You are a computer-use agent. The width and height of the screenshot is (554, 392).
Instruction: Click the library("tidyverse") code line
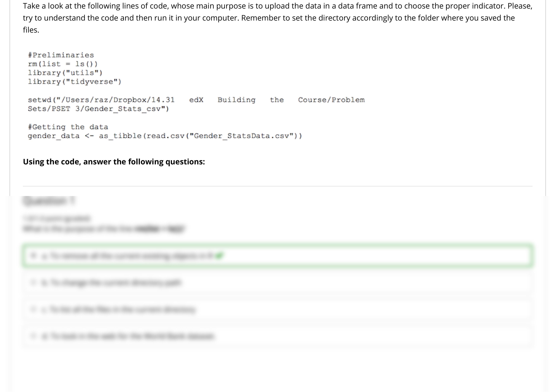pos(75,82)
